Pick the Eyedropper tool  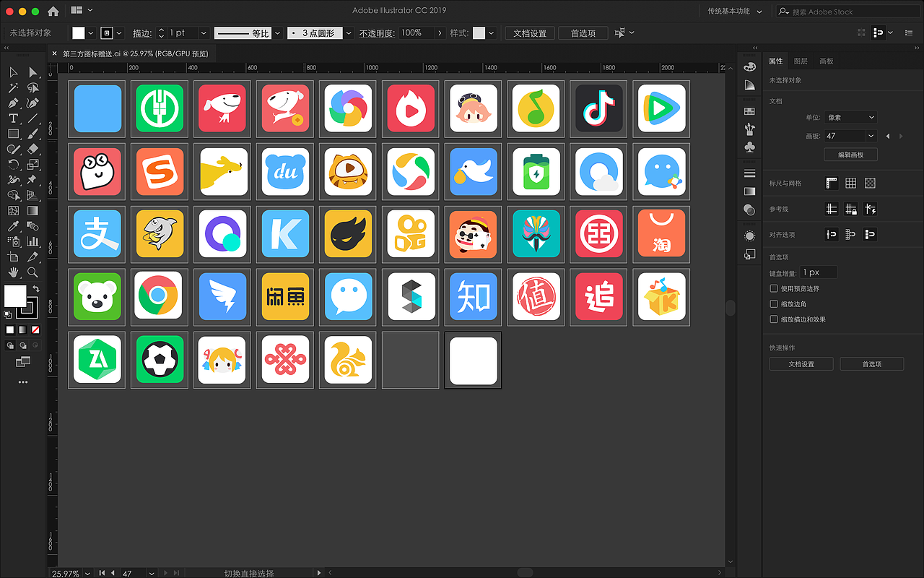coord(13,226)
